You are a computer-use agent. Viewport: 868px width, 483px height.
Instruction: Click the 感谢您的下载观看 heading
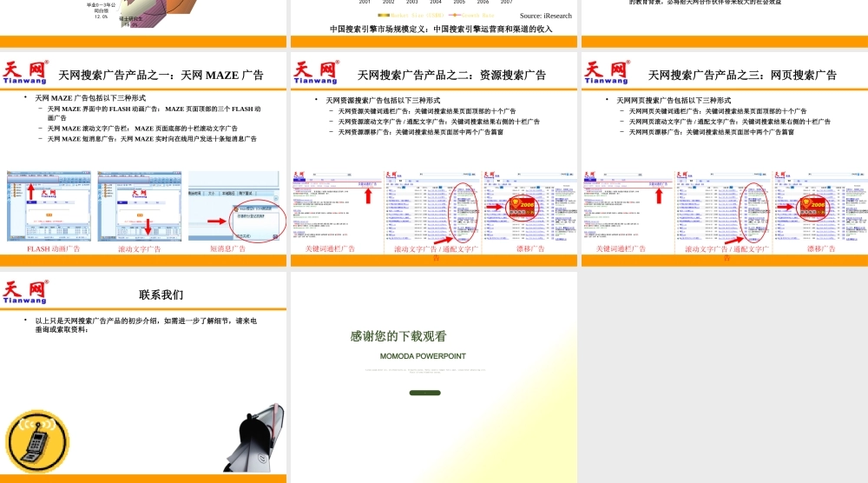(x=398, y=336)
